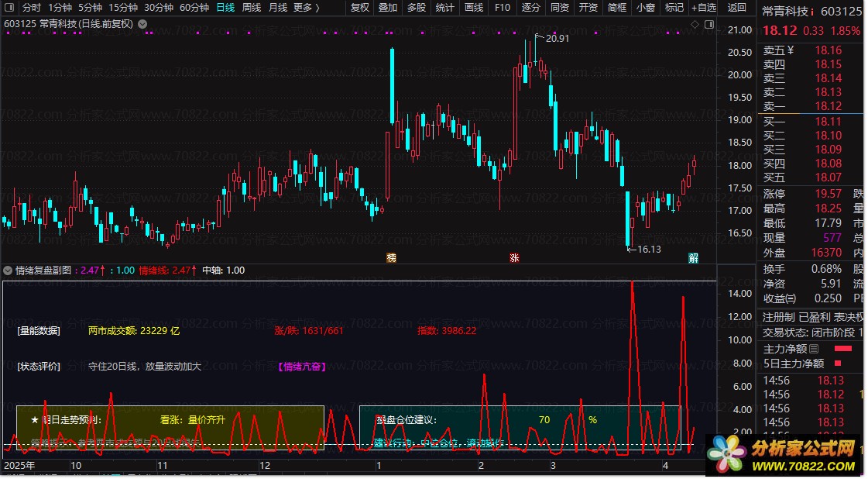Select the 日线 daily period tab
This screenshot has height=479, width=868.
pyautogui.click(x=225, y=7)
